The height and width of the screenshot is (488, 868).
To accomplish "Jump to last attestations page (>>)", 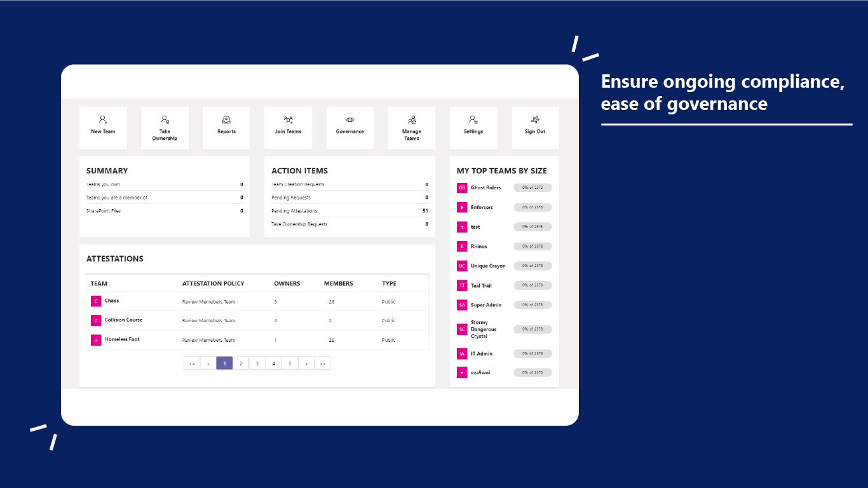I will pos(323,363).
